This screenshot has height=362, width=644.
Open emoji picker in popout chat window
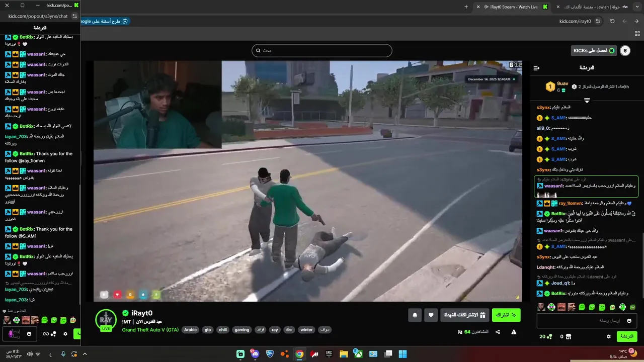click(x=29, y=333)
